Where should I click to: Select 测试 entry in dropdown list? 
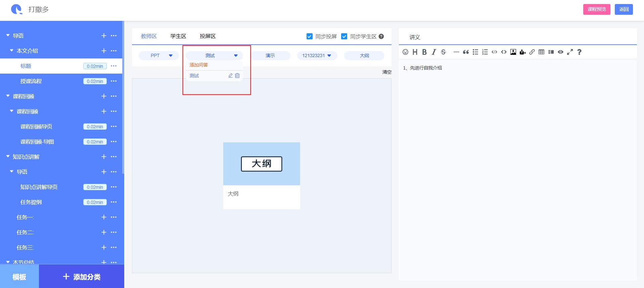(194, 76)
